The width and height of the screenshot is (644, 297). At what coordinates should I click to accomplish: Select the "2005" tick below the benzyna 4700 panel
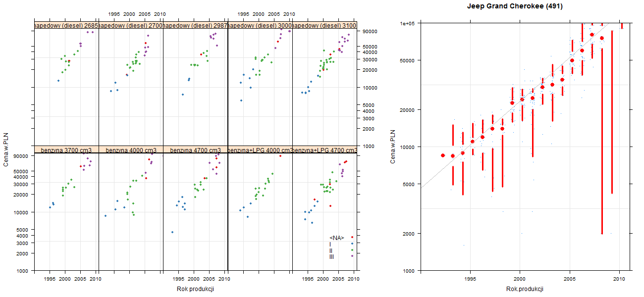210,280
